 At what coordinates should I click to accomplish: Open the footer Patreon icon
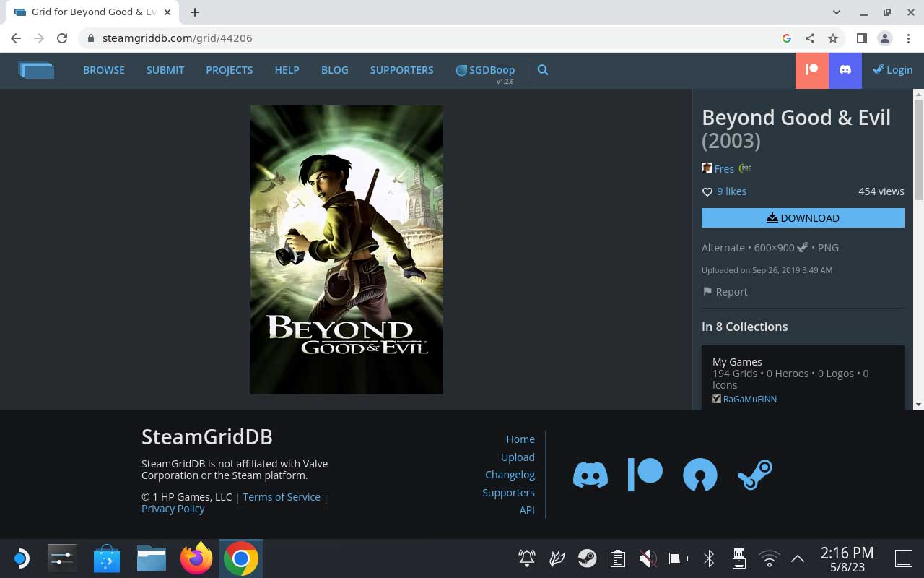click(645, 475)
